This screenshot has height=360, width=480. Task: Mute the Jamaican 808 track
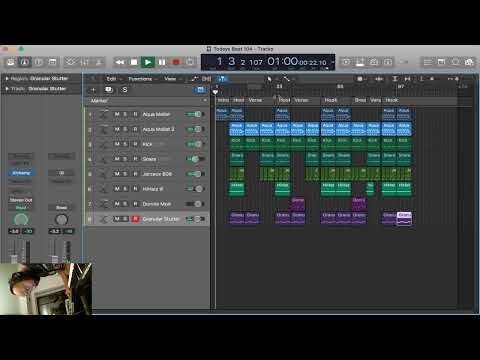tap(117, 174)
